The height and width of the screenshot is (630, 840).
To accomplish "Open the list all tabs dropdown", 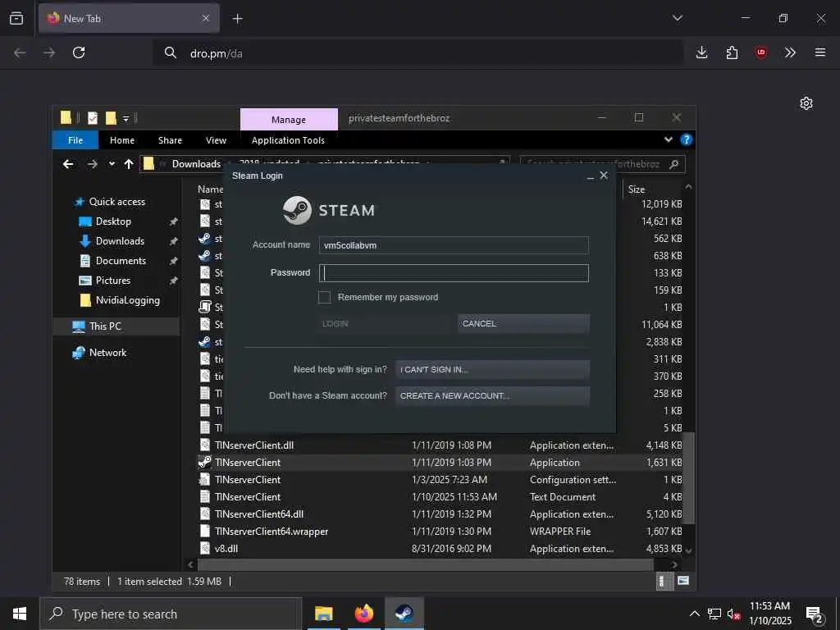I will click(678, 18).
